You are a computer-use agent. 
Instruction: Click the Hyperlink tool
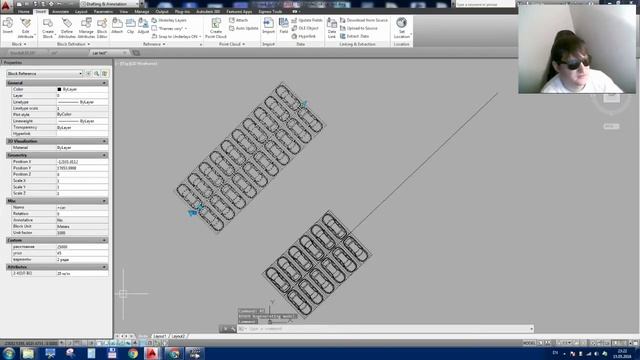304,36
